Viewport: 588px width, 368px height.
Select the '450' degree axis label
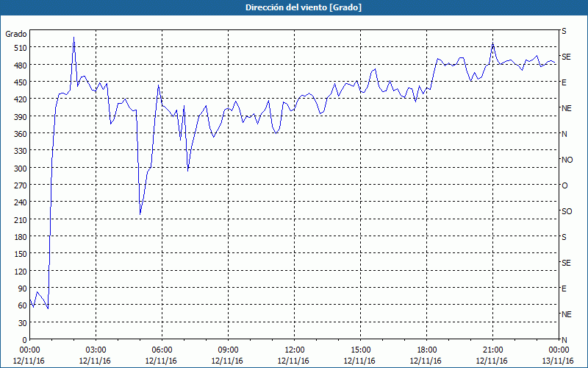coord(21,82)
